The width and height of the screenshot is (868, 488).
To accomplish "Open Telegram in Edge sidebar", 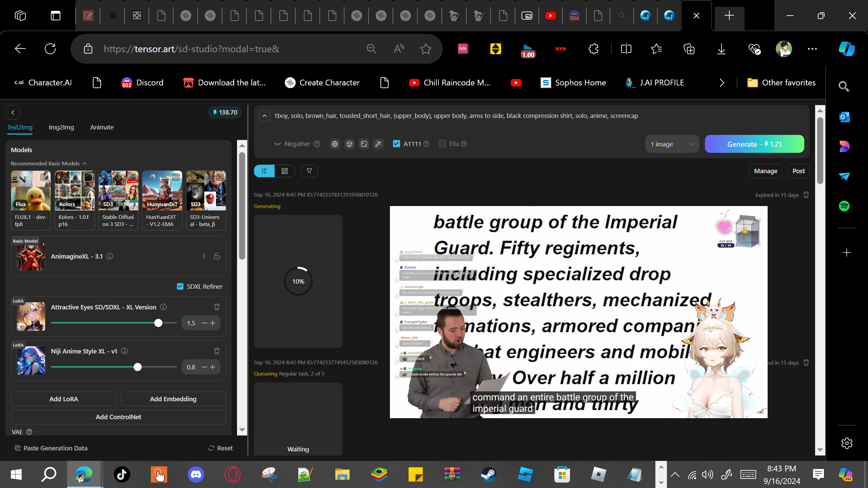I will click(x=844, y=176).
